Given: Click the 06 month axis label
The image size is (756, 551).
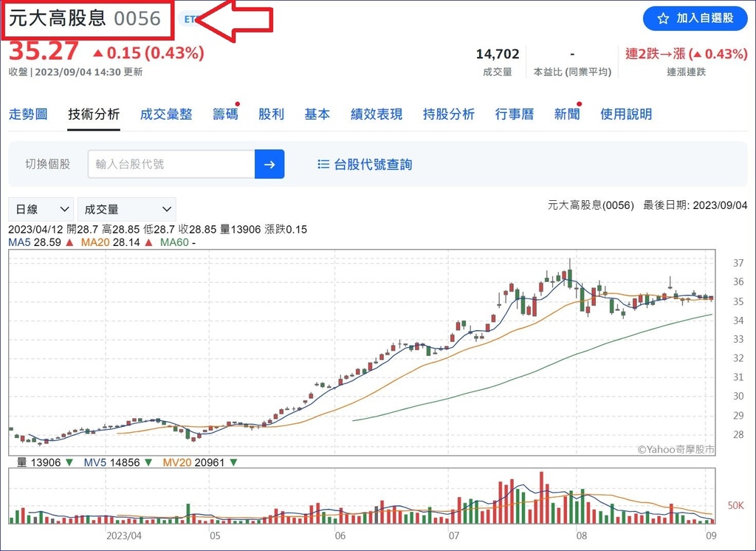Looking at the screenshot, I should pos(340,535).
